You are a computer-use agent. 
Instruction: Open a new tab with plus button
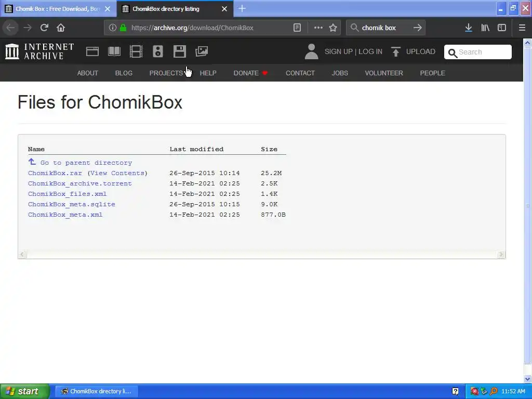point(242,8)
